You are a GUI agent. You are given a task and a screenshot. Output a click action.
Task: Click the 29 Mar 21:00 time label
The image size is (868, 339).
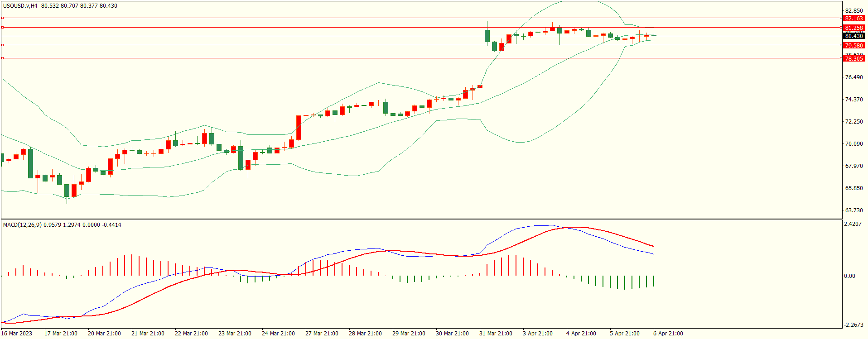(x=409, y=334)
